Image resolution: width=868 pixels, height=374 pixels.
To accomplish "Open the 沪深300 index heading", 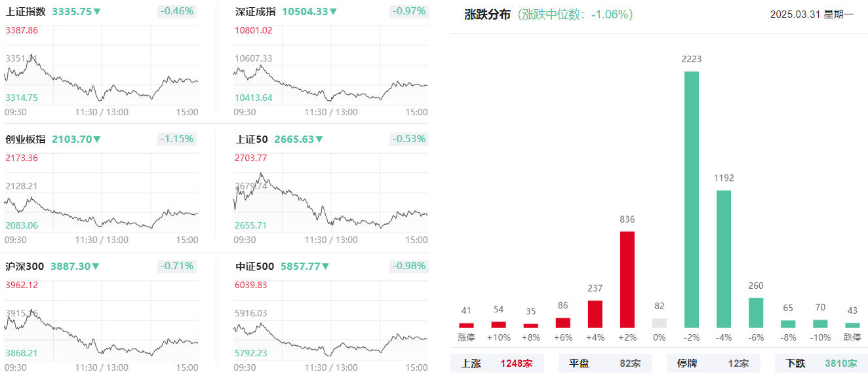I will pyautogui.click(x=25, y=266).
